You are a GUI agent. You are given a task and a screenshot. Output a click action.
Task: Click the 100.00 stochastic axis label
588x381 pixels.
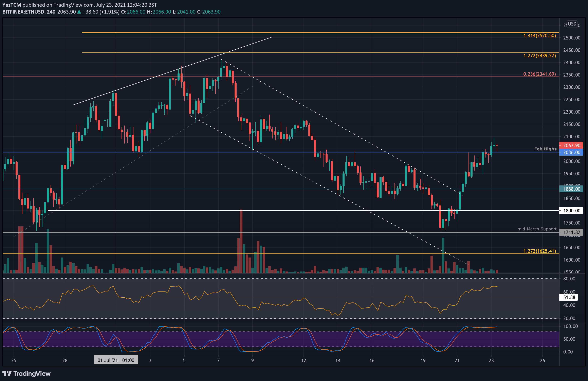[x=570, y=326]
